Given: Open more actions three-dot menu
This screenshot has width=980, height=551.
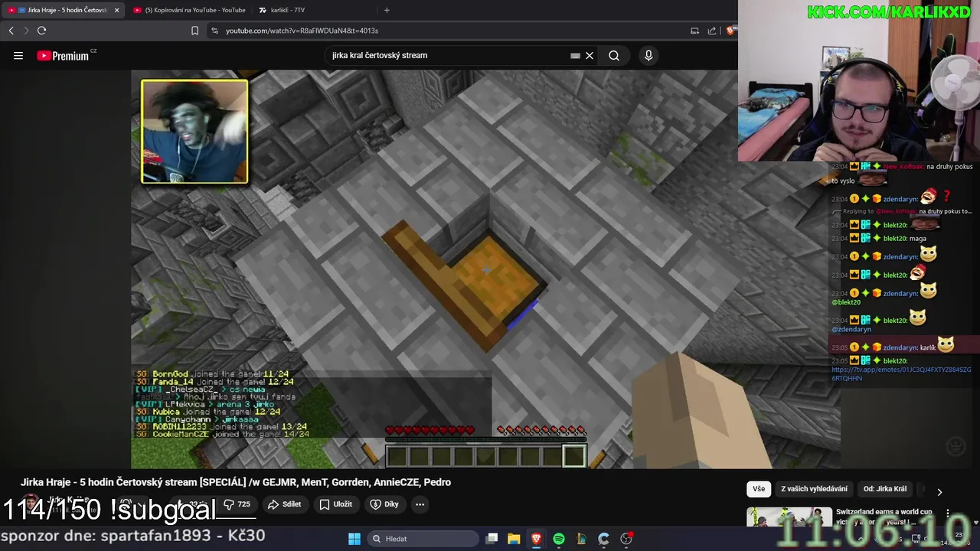Looking at the screenshot, I should coord(420,504).
